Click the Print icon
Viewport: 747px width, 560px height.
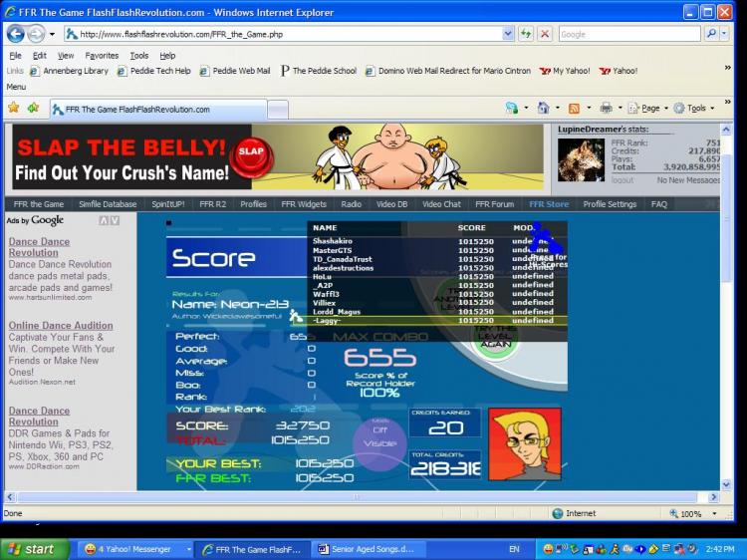pyautogui.click(x=606, y=109)
